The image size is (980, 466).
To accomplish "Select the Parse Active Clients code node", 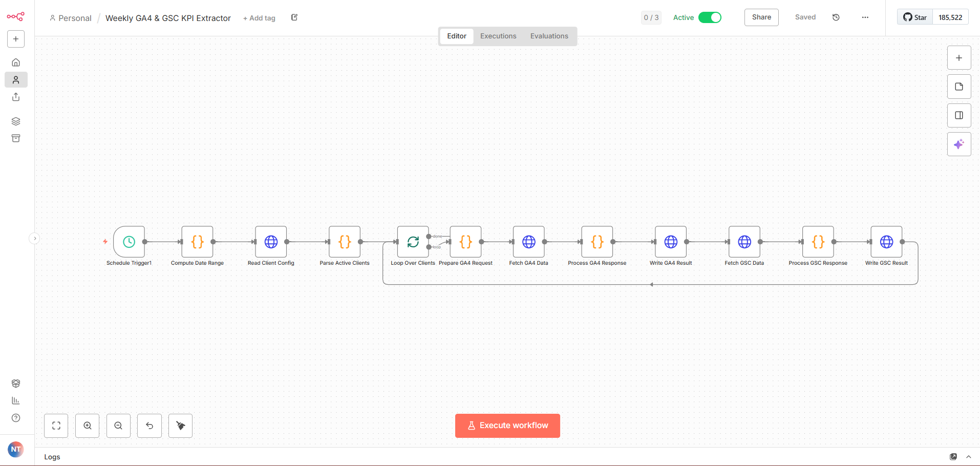I will pos(345,242).
